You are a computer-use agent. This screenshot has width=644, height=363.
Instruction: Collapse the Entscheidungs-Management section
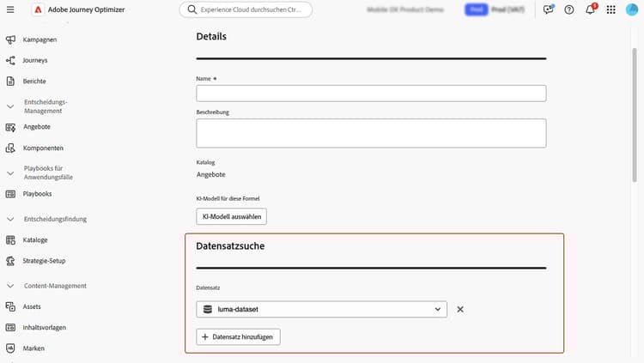[10, 106]
